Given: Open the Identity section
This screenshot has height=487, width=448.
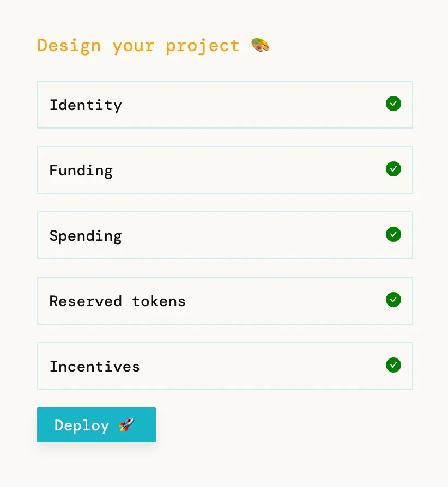Looking at the screenshot, I should tap(225, 105).
